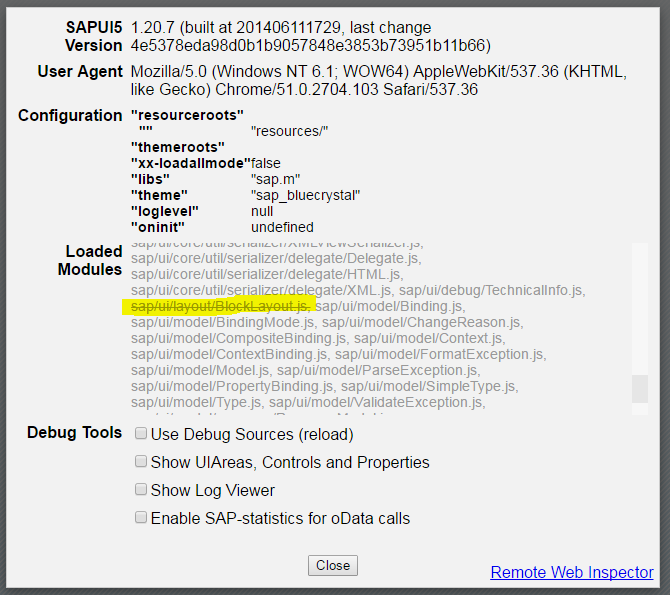Enable SAP-statistics for oData calls checkbox
Image resolution: width=670 pixels, height=595 pixels.
[141, 517]
